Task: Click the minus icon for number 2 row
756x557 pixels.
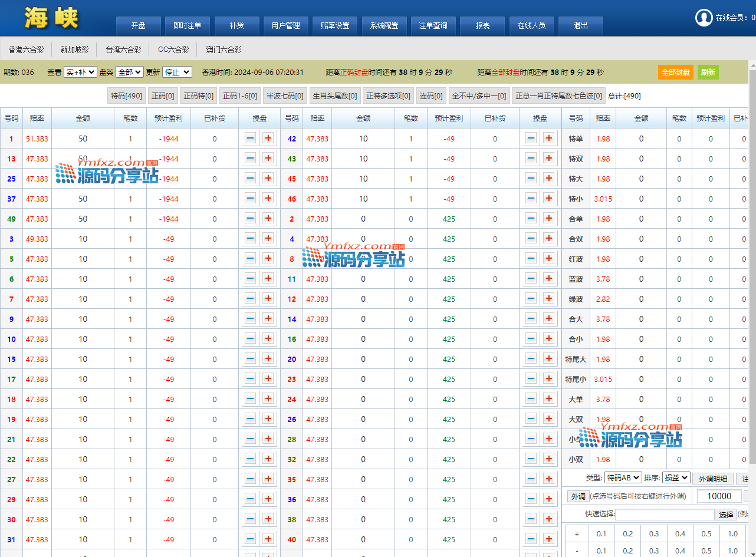Action: tap(531, 219)
